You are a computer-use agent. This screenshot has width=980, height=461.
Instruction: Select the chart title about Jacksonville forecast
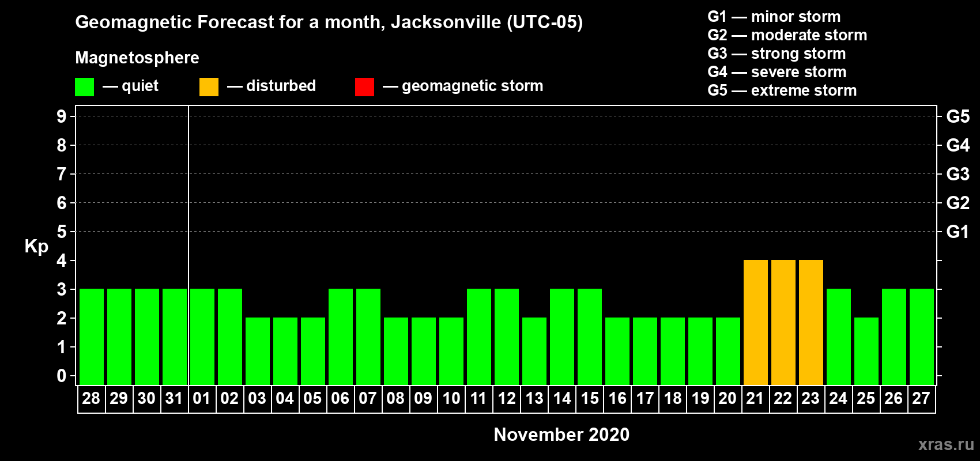tap(329, 22)
